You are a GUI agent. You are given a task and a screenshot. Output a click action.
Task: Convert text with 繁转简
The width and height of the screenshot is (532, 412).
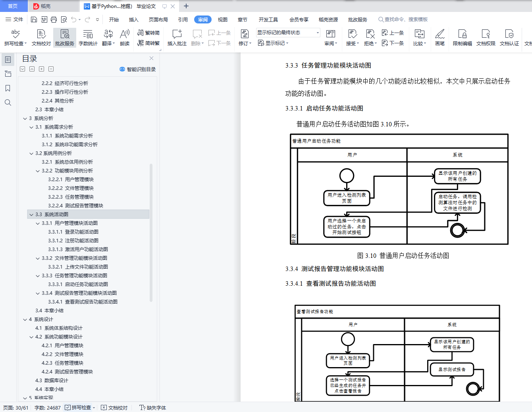[148, 33]
